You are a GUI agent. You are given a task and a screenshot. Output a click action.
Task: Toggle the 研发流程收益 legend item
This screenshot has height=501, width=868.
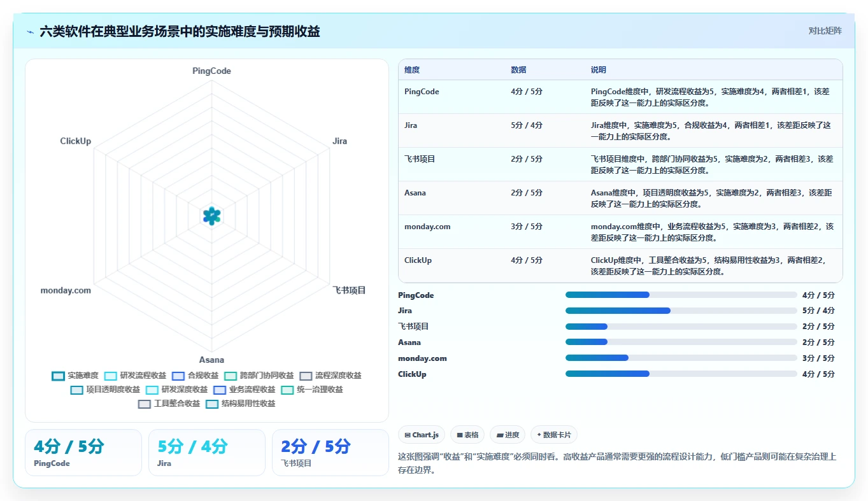(x=135, y=376)
